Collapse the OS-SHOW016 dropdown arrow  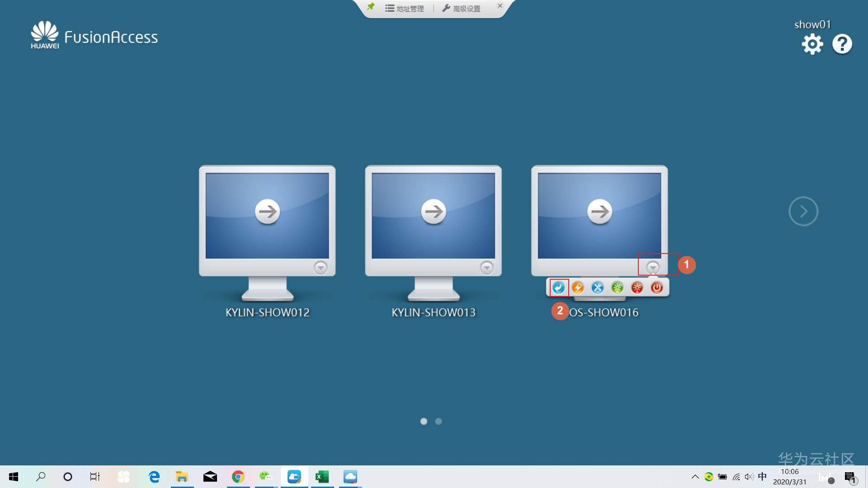(x=652, y=267)
